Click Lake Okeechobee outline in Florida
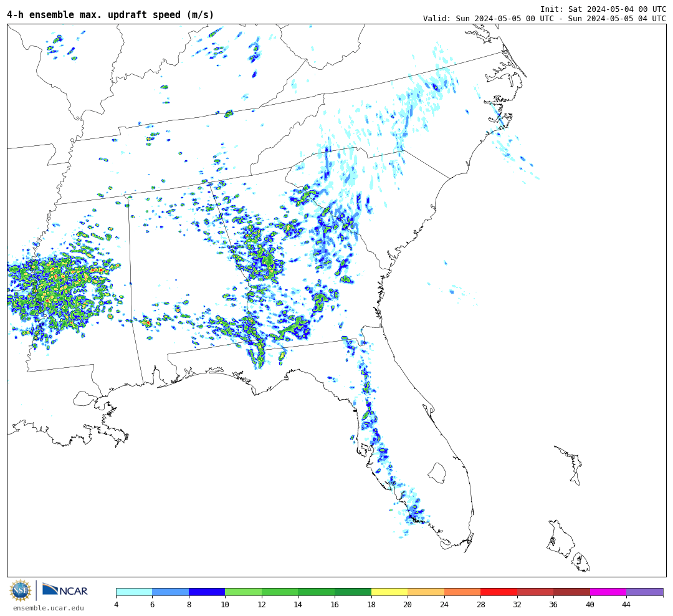673x616 pixels. pos(437,473)
